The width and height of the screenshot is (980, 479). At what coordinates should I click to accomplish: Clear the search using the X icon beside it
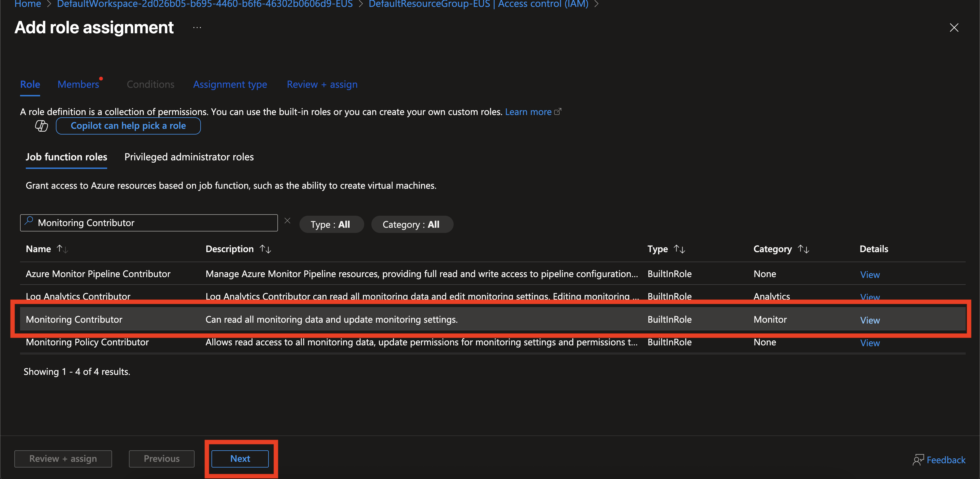[x=287, y=221]
